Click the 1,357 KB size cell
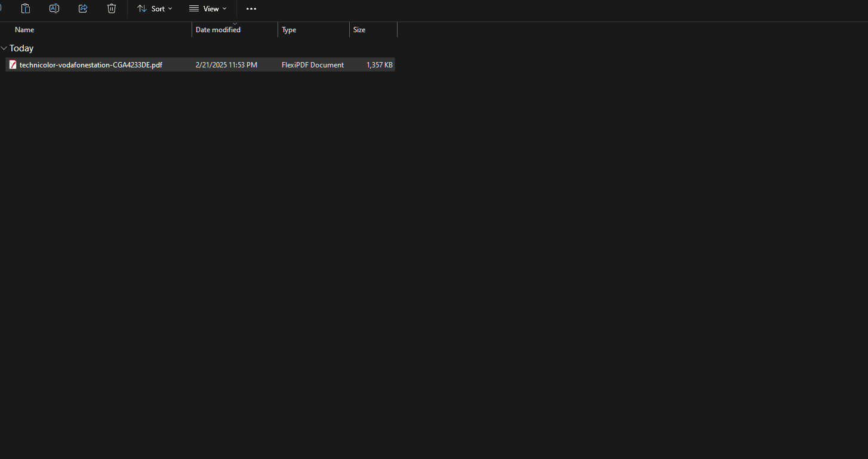Image resolution: width=868 pixels, height=459 pixels. click(x=379, y=65)
